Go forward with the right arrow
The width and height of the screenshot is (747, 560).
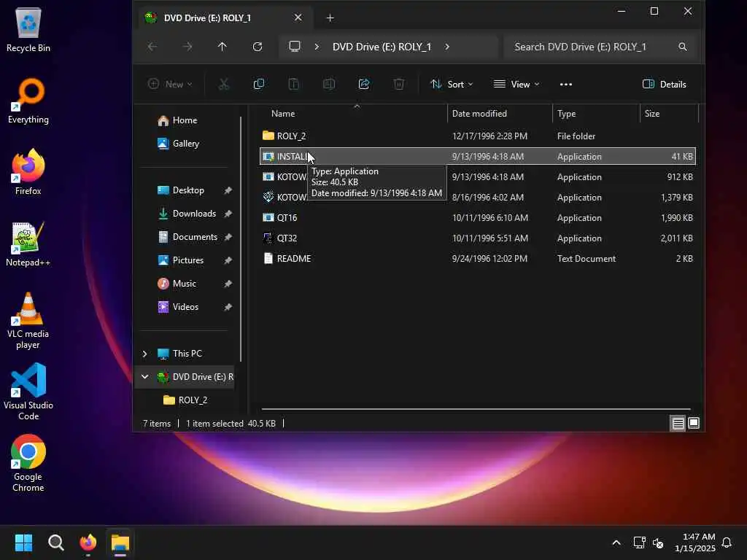pos(187,47)
